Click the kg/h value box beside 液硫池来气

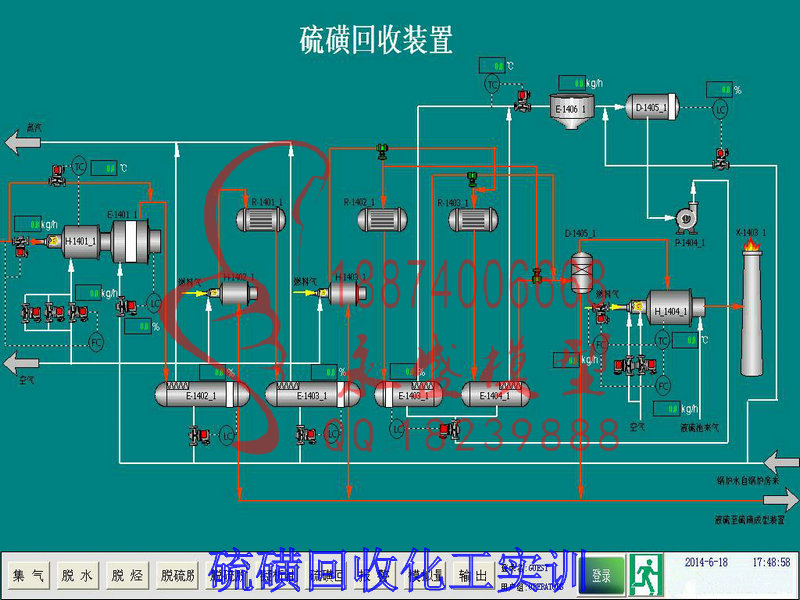pyautogui.click(x=667, y=409)
